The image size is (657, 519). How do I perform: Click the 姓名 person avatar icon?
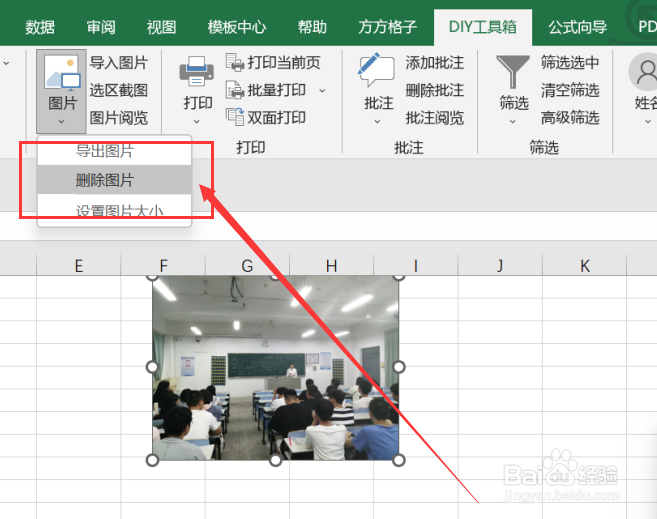coord(645,72)
